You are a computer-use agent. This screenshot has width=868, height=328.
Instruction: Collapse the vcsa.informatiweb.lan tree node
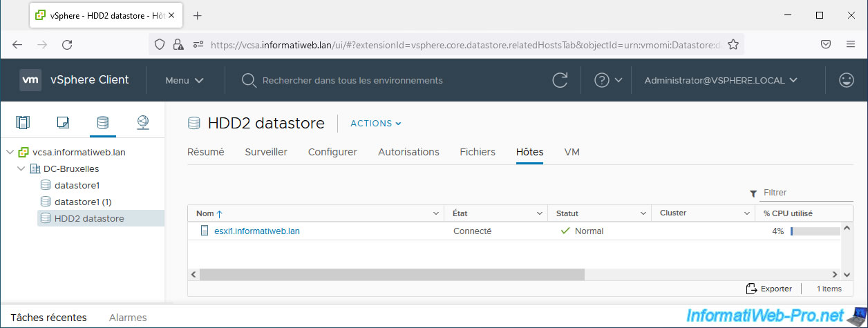pyautogui.click(x=10, y=152)
